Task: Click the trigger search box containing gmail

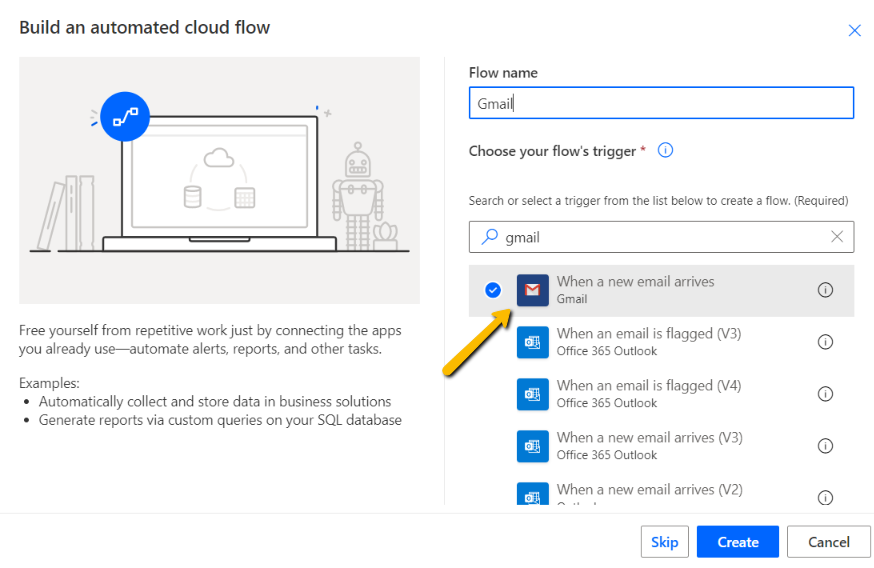Action: tap(661, 237)
